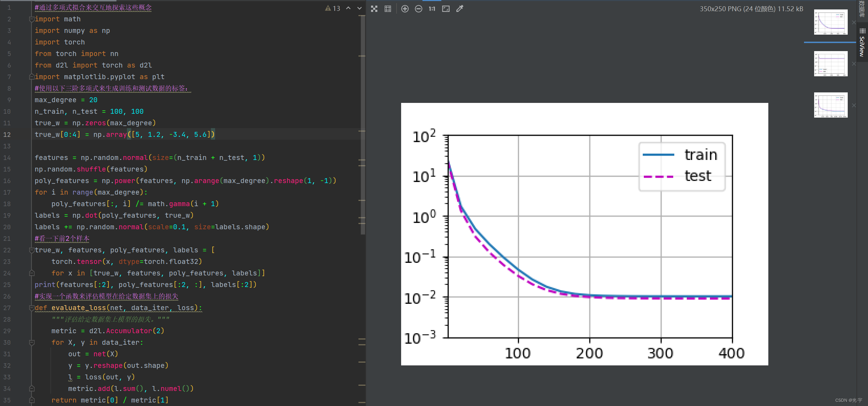The height and width of the screenshot is (406, 868).
Task: Click the 'poly_features[:, i] /= math.gamma' line
Action: pos(135,204)
